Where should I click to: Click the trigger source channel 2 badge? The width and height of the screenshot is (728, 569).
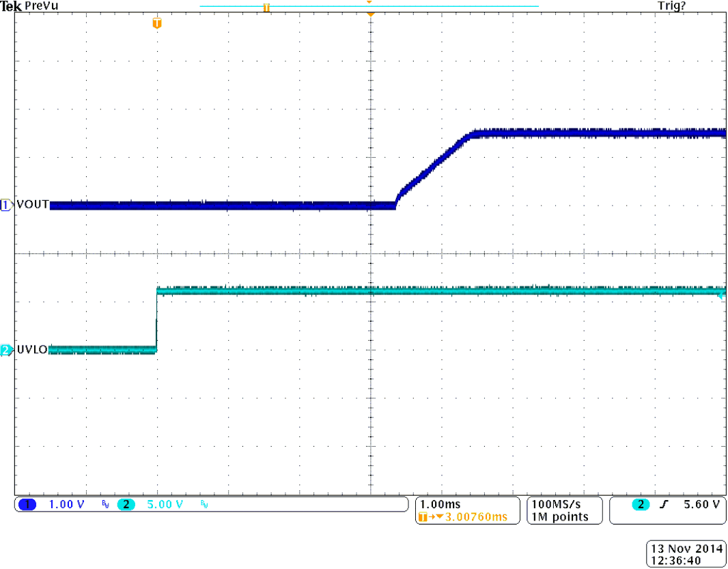[641, 505]
